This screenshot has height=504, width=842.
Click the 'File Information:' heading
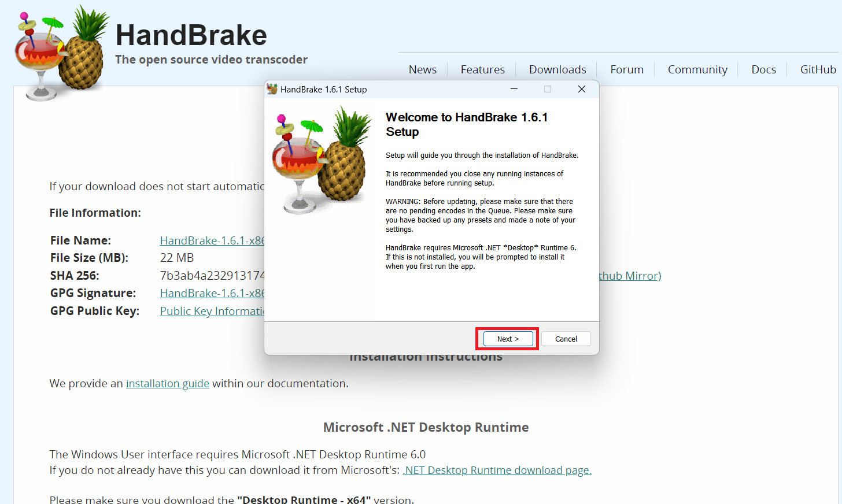(95, 213)
